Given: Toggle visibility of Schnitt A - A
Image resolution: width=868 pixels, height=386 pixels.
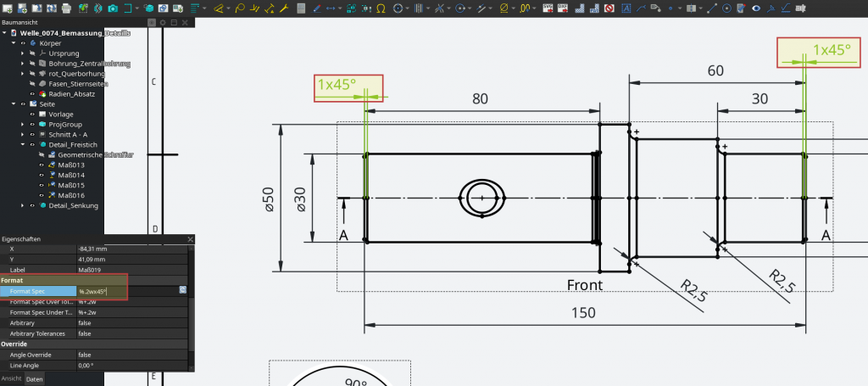Looking at the screenshot, I should click(x=32, y=134).
